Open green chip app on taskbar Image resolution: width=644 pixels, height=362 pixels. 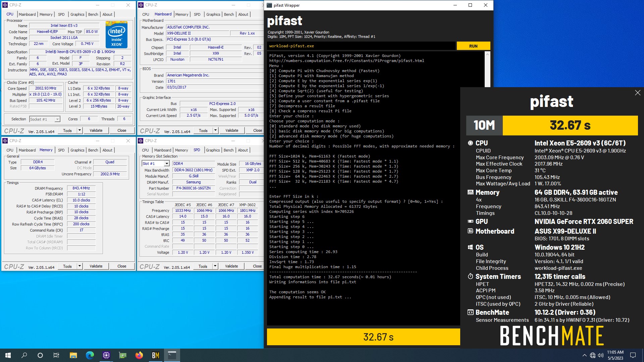122,355
